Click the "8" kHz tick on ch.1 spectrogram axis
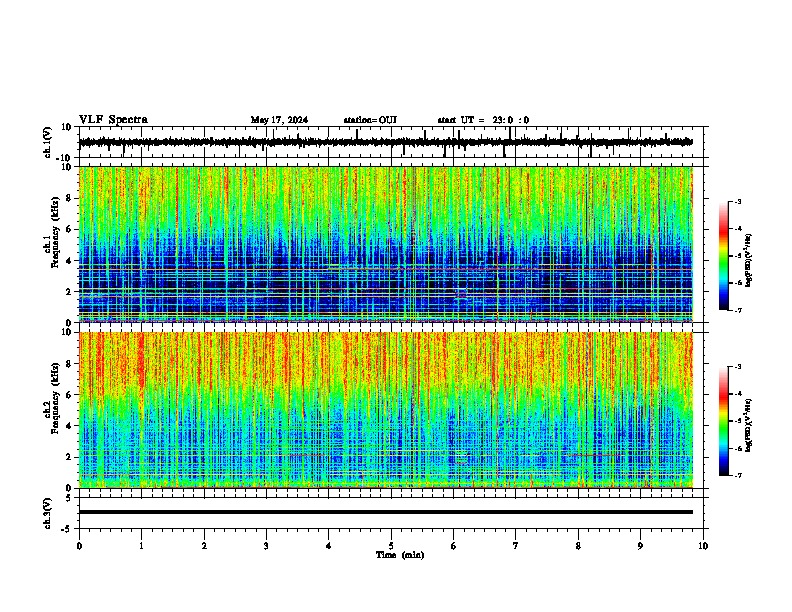Viewport: 792px width, 612px height. 69,198
